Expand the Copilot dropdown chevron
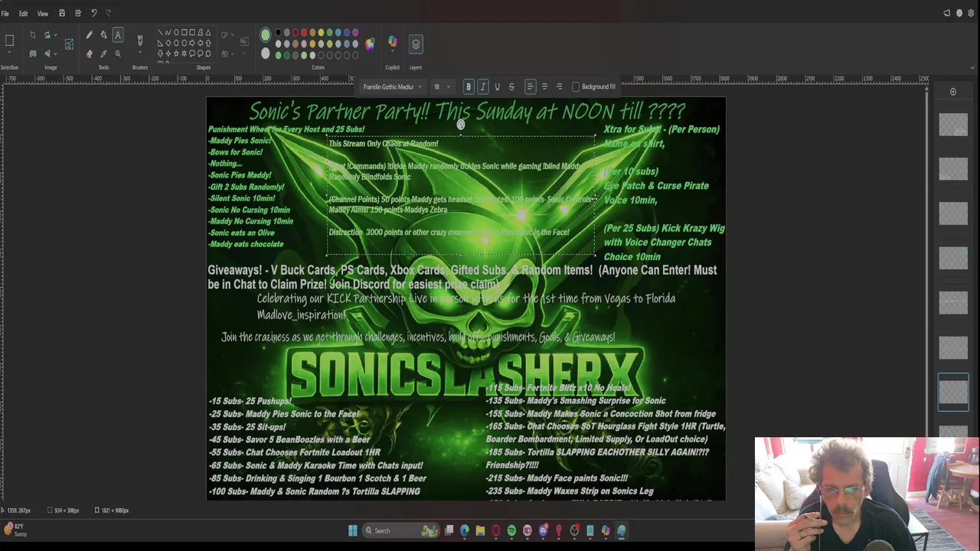This screenshot has width=980, height=551. coord(393,51)
